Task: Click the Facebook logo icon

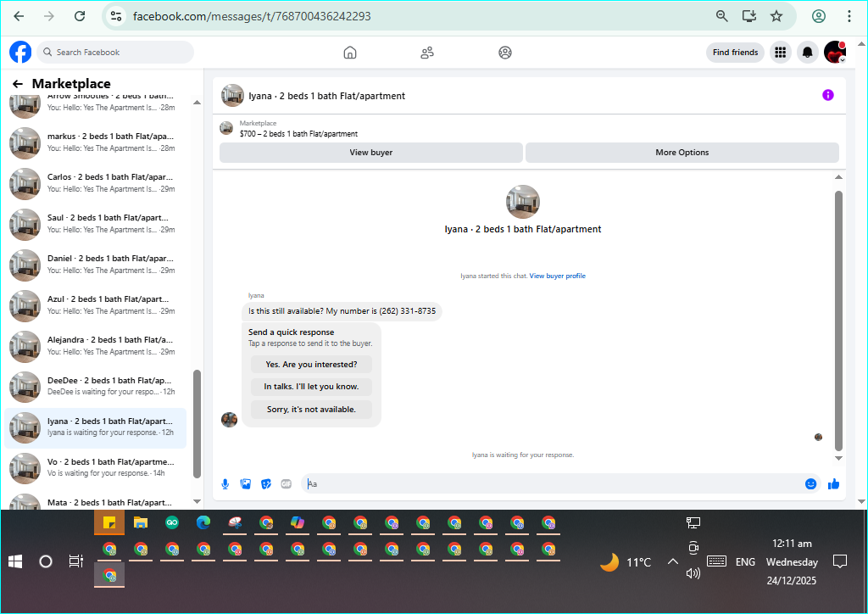Action: 20,52
